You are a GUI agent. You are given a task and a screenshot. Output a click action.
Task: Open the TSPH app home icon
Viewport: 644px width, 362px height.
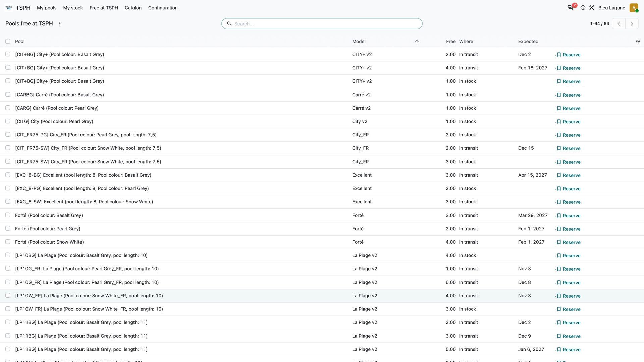click(x=9, y=8)
